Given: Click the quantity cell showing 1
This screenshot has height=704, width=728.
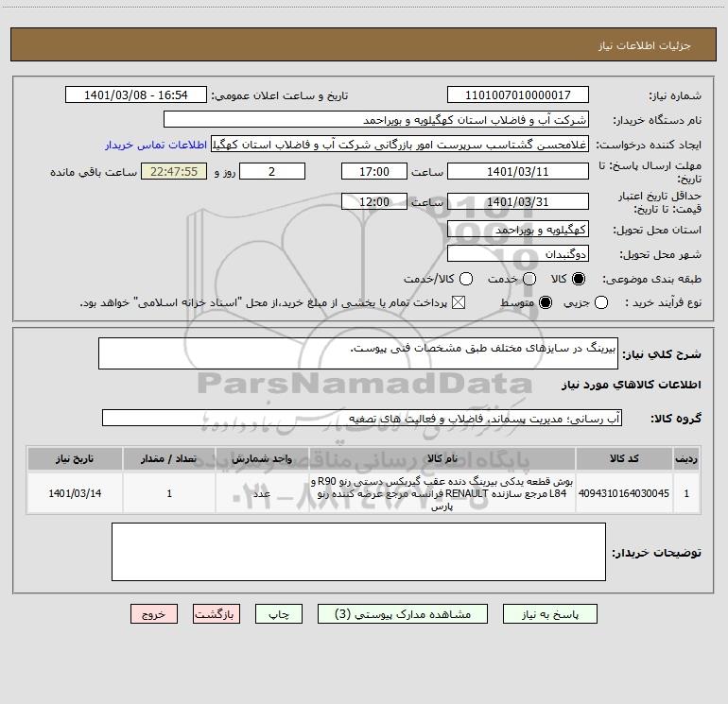Looking at the screenshot, I should 169,493.
